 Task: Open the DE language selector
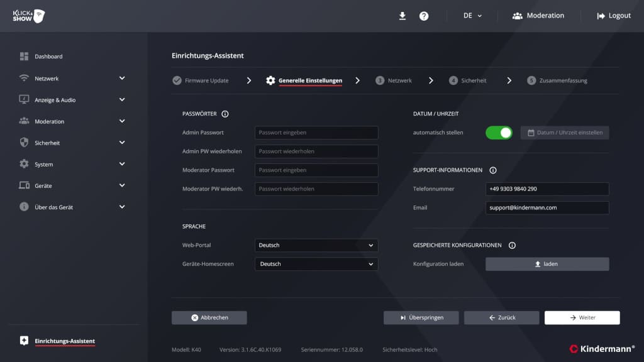coord(472,16)
